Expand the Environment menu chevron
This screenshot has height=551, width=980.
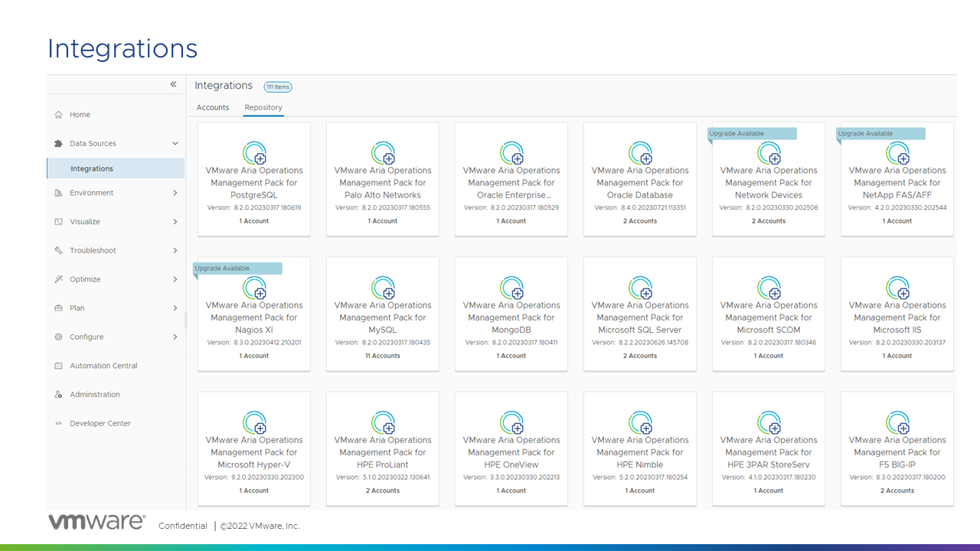click(175, 194)
